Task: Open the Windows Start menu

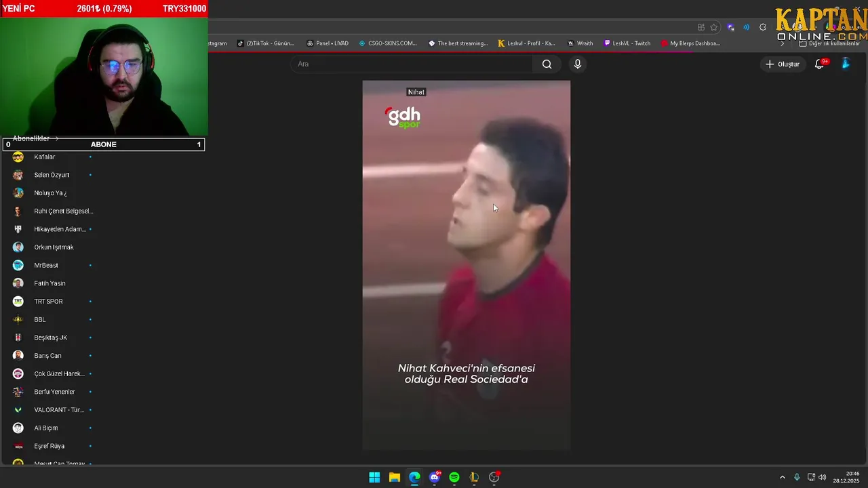Action: pyautogui.click(x=374, y=477)
